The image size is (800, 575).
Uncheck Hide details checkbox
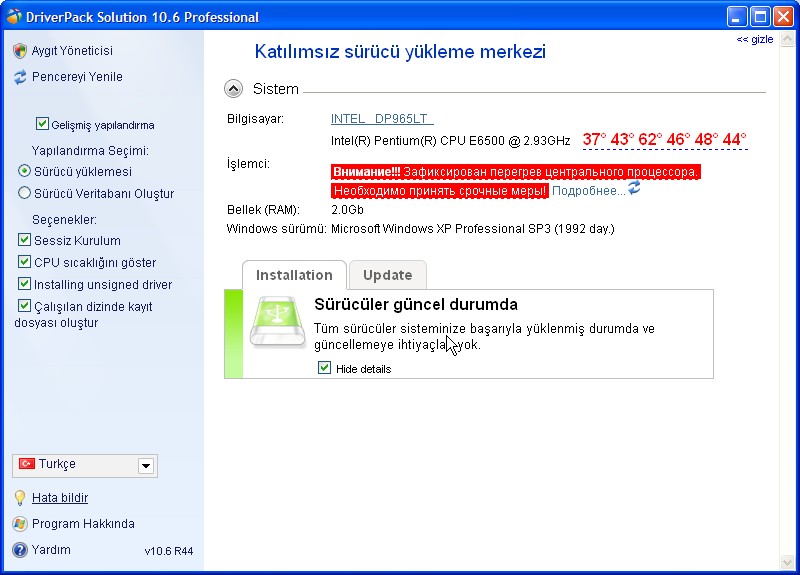click(x=324, y=368)
